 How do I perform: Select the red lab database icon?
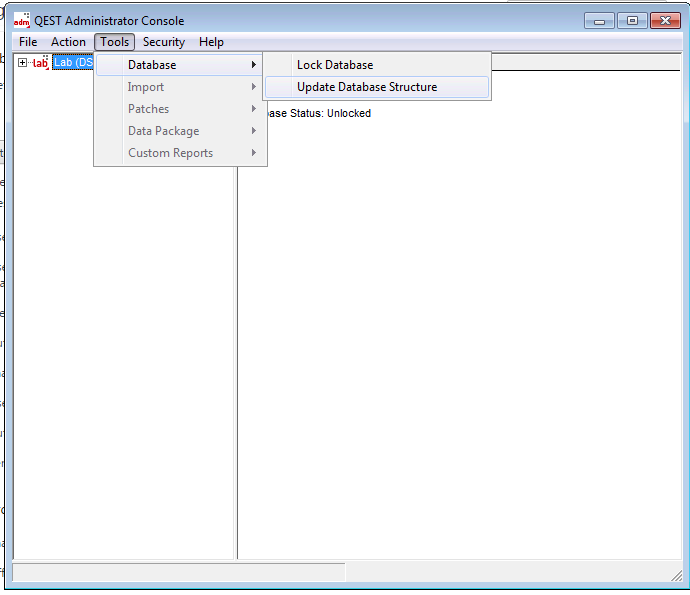pyautogui.click(x=40, y=63)
